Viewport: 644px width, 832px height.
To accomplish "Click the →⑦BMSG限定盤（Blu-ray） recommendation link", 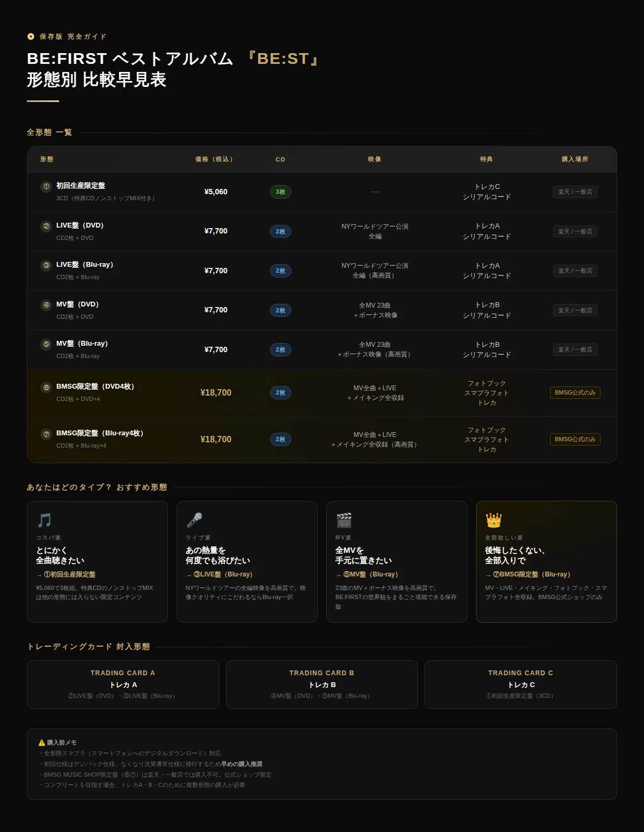I will click(x=528, y=574).
